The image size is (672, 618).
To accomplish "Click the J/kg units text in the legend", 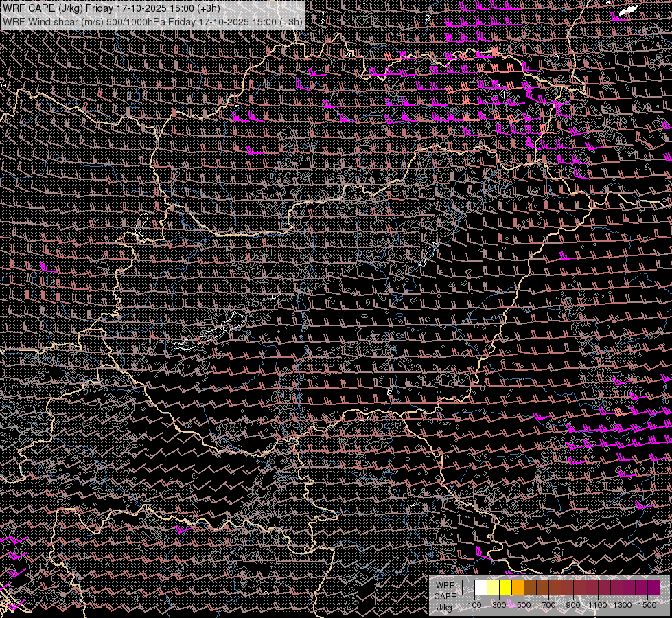I will (x=445, y=607).
